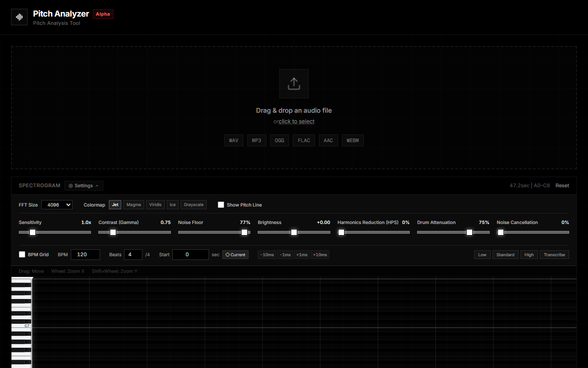
Task: Click the Noise Floor slider handle
Action: pyautogui.click(x=244, y=232)
